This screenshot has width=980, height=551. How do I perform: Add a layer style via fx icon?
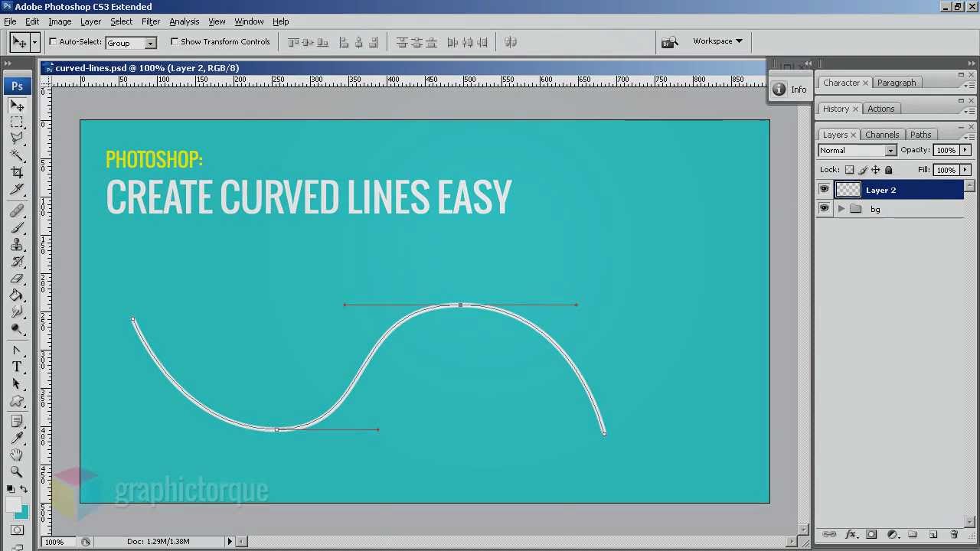(x=850, y=534)
